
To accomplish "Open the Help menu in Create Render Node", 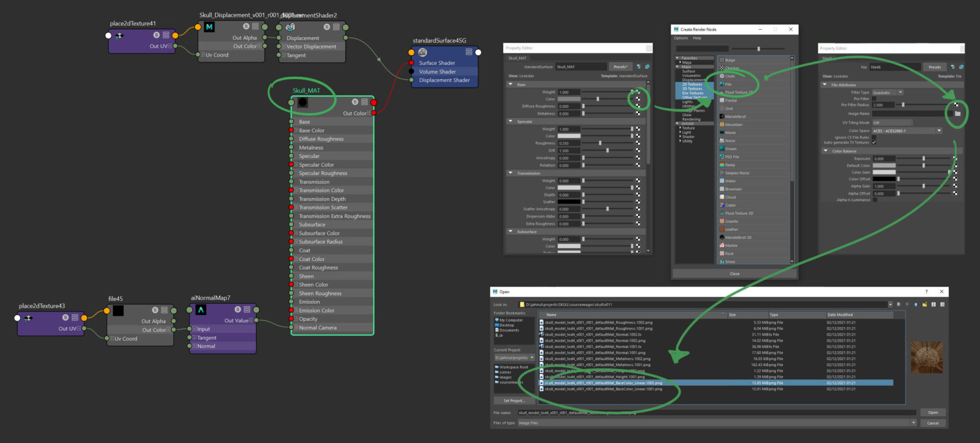I will pos(697,38).
